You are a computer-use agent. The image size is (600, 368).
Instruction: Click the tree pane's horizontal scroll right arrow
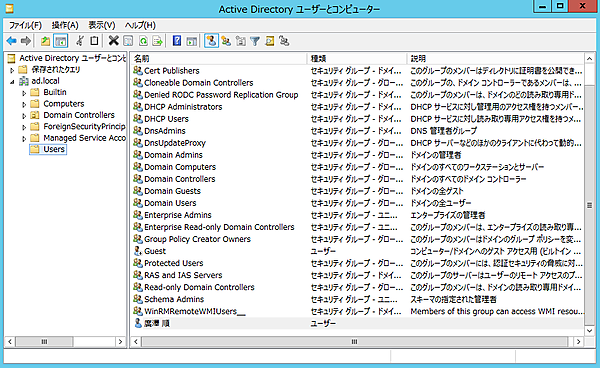[x=121, y=342]
